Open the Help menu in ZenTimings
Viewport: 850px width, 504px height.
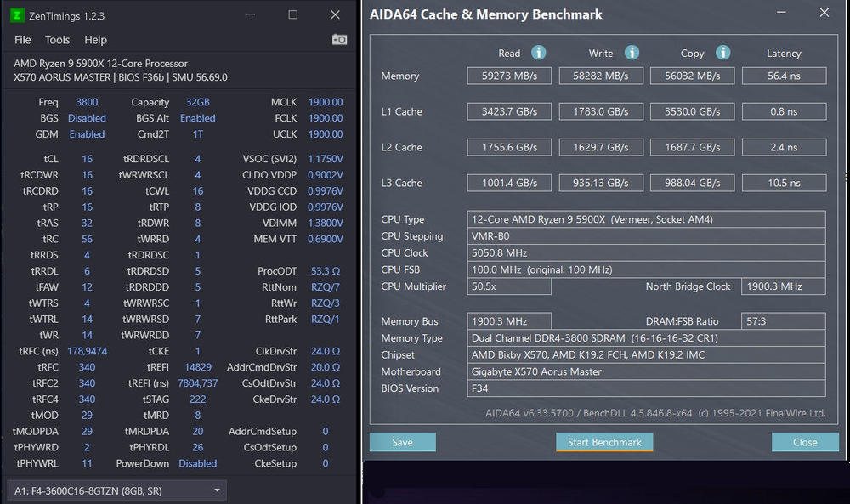(96, 40)
